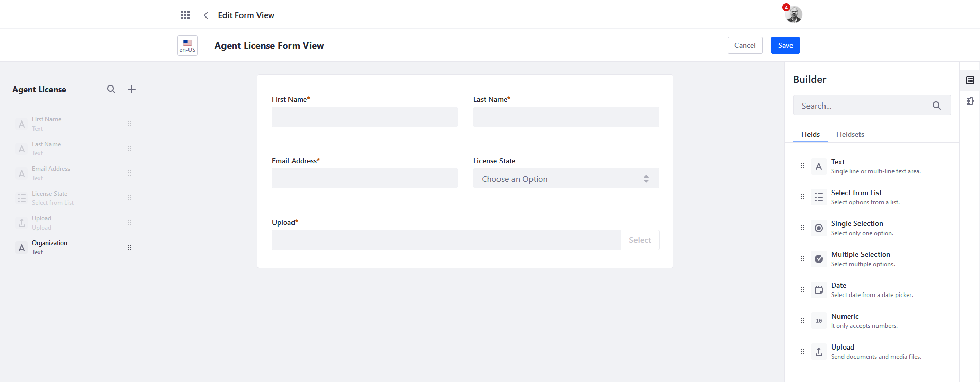The width and height of the screenshot is (980, 382).
Task: Go back using the left chevron
Action: pos(206,15)
